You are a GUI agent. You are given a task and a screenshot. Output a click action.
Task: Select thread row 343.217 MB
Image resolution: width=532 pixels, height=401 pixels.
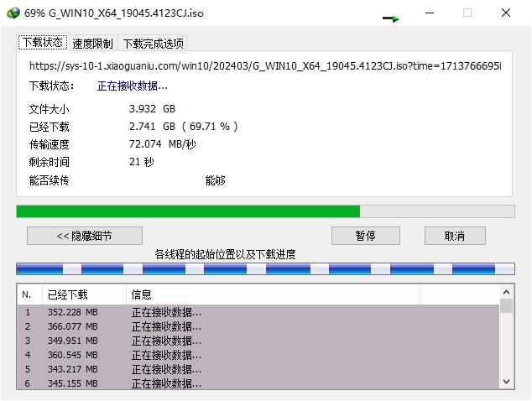(x=258, y=369)
